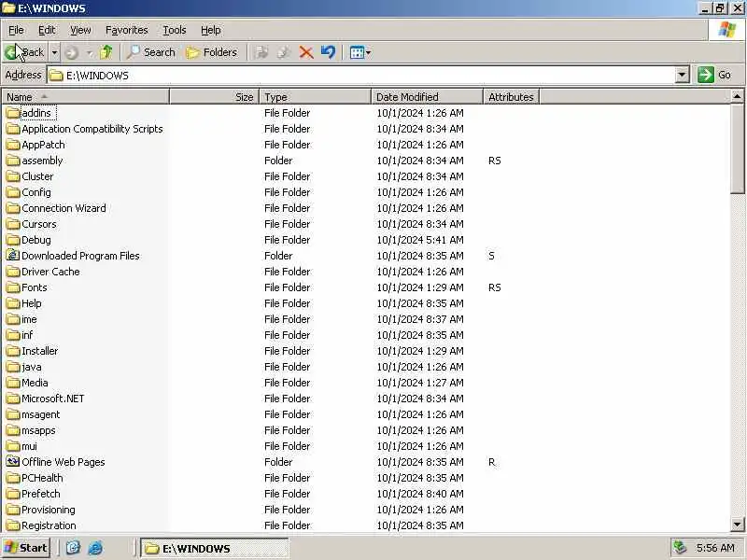Open the Tools menu
This screenshot has height=560, width=747.
tap(175, 30)
